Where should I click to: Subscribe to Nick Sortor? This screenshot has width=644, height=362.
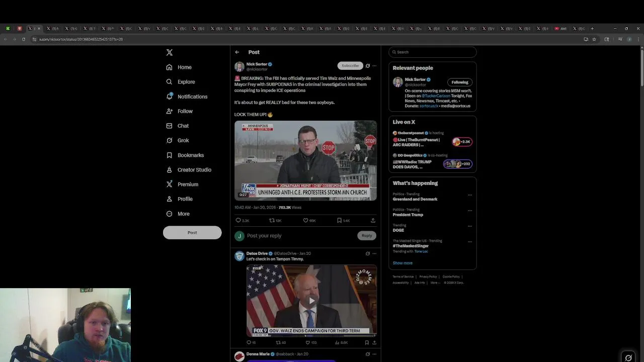(x=350, y=66)
